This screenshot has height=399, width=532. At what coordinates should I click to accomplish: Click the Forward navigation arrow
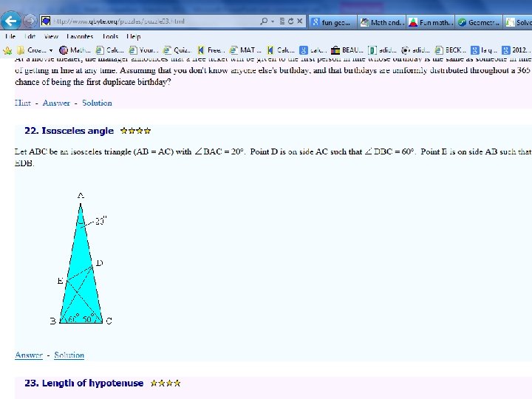pyautogui.click(x=30, y=21)
